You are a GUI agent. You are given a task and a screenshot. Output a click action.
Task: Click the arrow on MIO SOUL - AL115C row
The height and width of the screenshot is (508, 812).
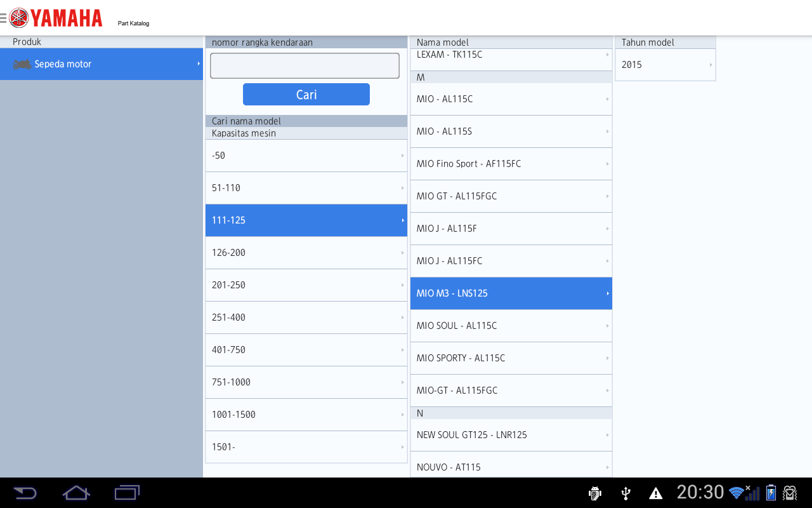pyautogui.click(x=608, y=326)
